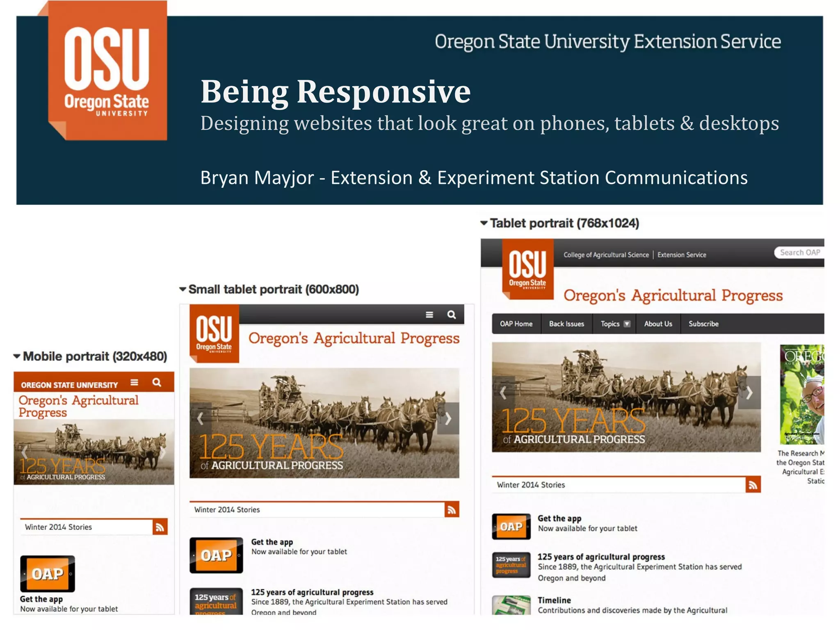Click RSS icon beside mobile Winter 2014 Stories
Viewport: 840px width, 630px height.
pos(160,527)
